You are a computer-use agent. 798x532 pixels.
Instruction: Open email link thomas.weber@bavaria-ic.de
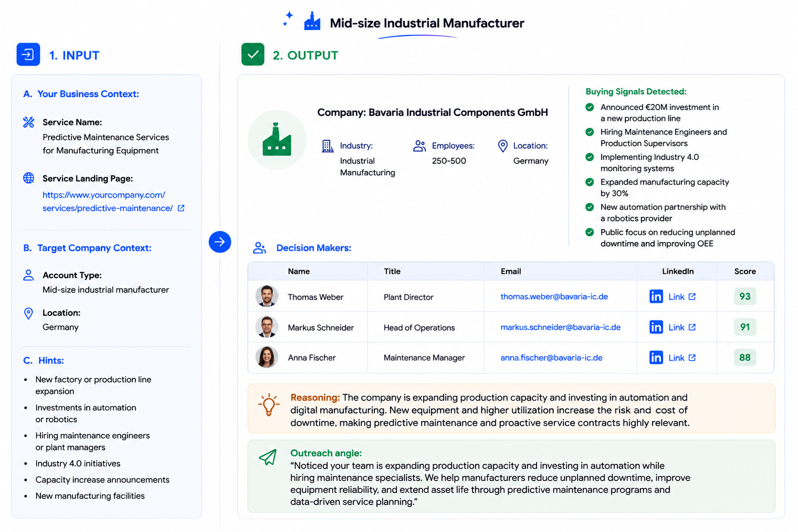tap(554, 297)
